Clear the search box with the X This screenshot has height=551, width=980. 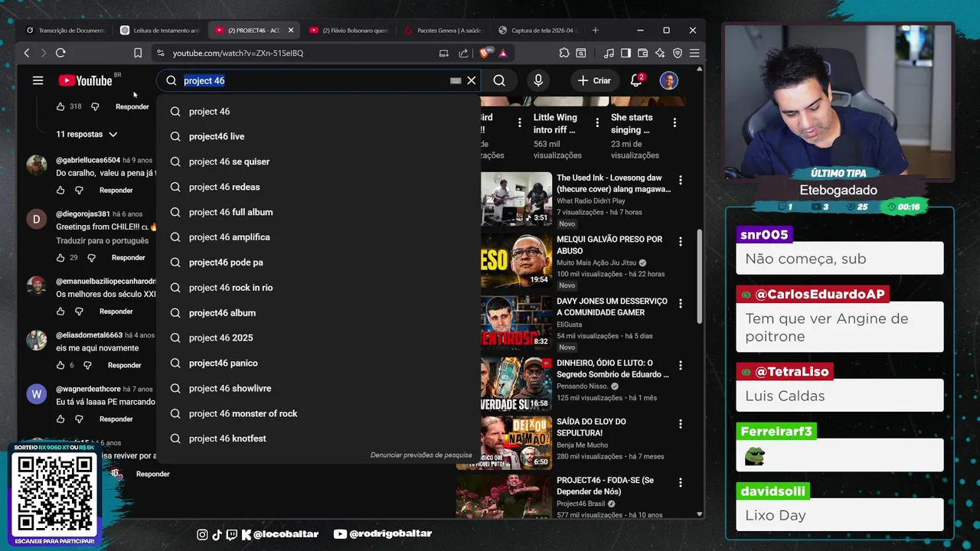[x=472, y=80]
